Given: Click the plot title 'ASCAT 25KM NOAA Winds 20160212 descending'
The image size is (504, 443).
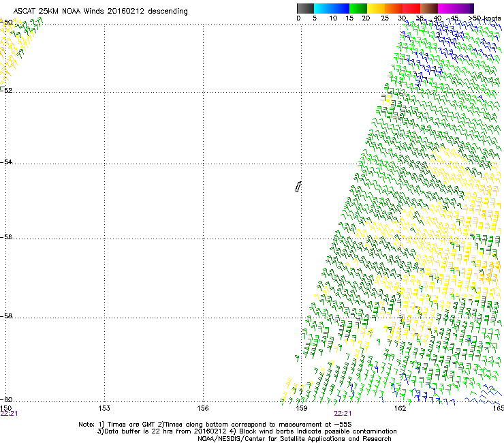Looking at the screenshot, I should pyautogui.click(x=101, y=12).
